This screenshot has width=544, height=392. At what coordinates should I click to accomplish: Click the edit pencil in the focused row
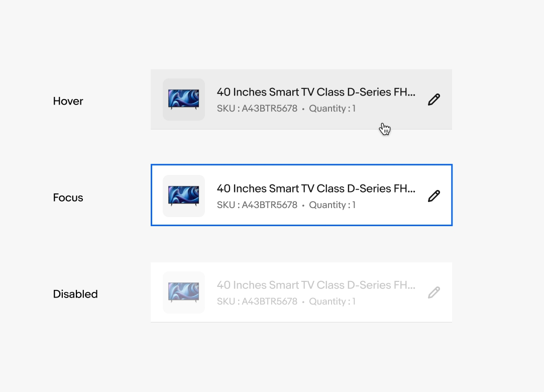pos(434,196)
